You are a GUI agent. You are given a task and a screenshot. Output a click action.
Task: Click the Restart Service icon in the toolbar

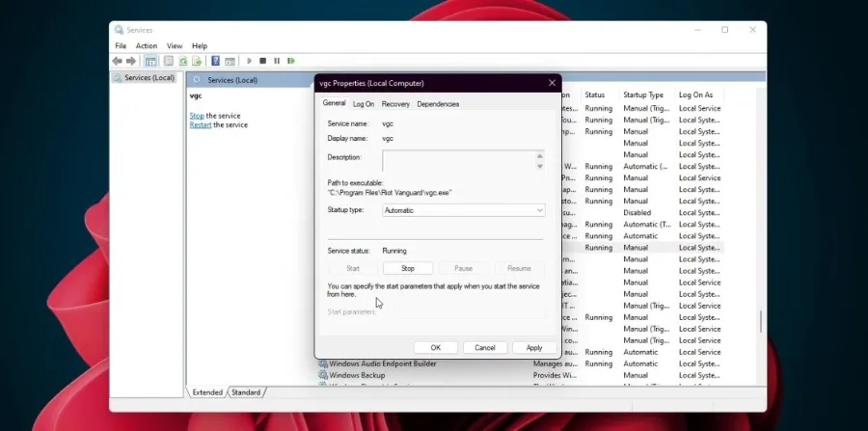click(x=291, y=61)
